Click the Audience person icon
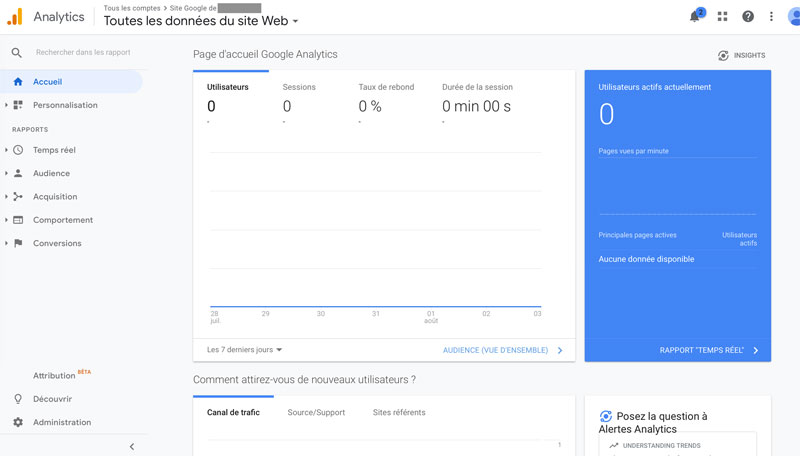800x456 pixels. [18, 173]
